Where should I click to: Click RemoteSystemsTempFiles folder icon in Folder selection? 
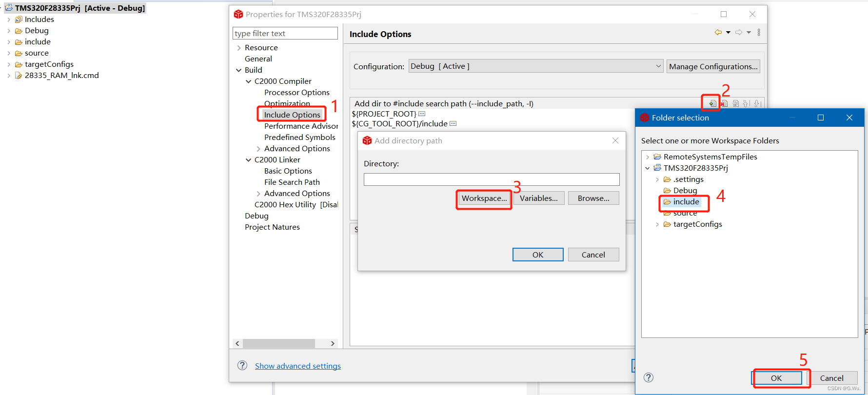(x=657, y=157)
